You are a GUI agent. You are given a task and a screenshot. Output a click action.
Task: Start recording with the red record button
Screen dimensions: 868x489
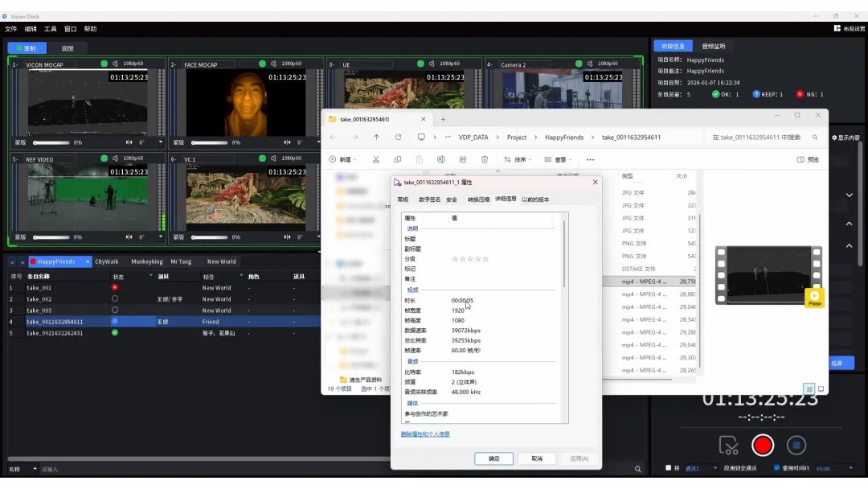click(762, 446)
